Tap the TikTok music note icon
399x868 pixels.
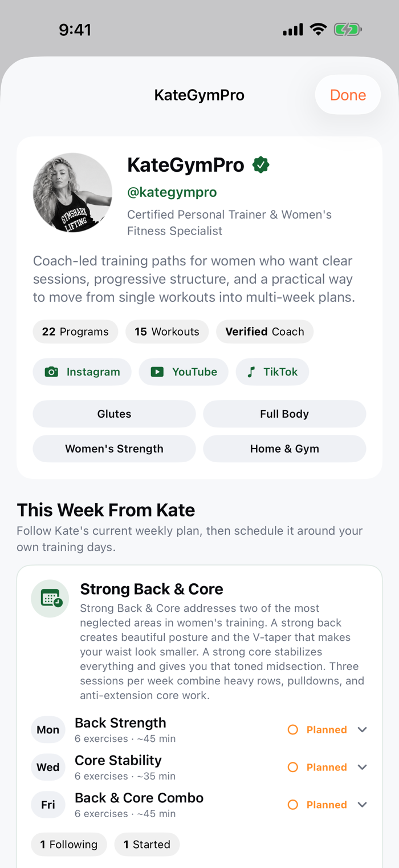pyautogui.click(x=251, y=372)
